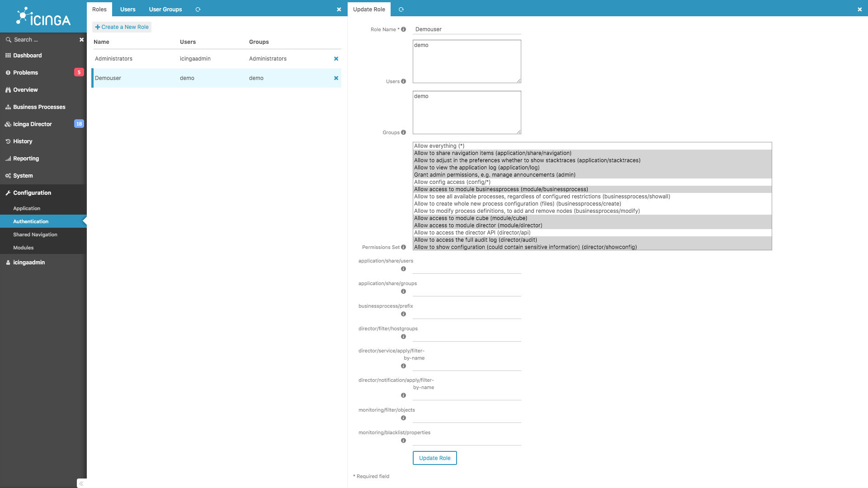
Task: Open Authentication under Configuration menu
Action: click(x=30, y=221)
